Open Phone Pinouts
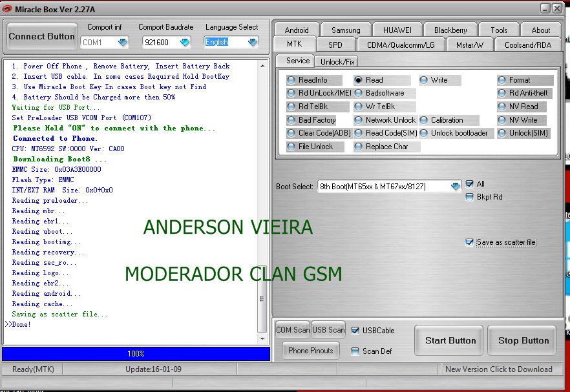This screenshot has height=392, width=570. [x=311, y=351]
